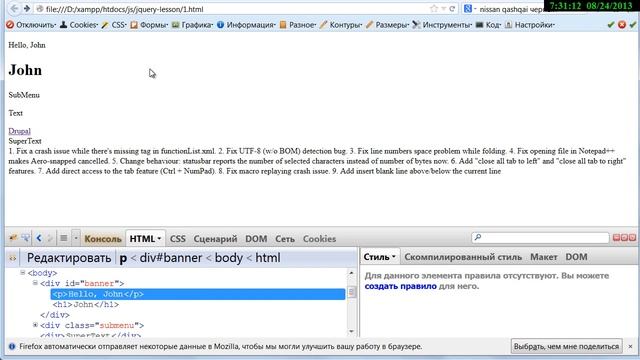Switch to Скомпилированный стиль side tab

463,257
